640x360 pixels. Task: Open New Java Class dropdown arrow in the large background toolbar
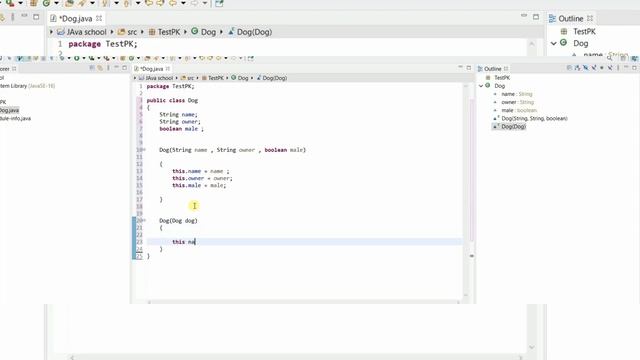(57, 3)
